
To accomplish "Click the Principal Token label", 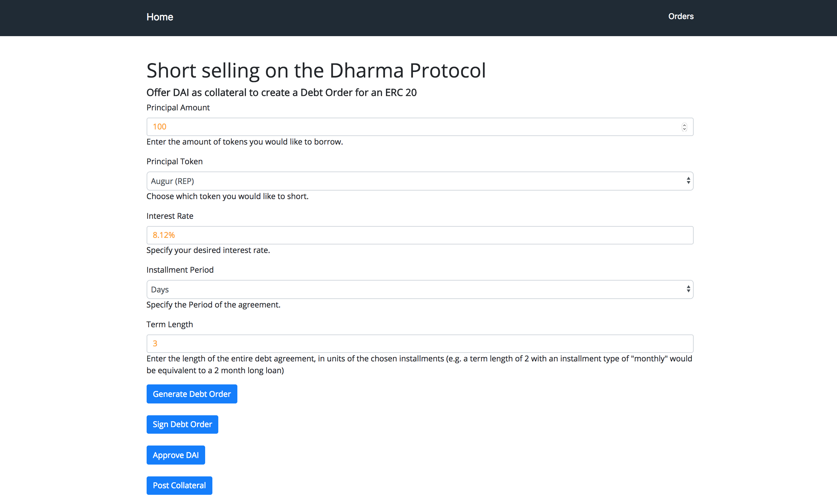I will (174, 162).
